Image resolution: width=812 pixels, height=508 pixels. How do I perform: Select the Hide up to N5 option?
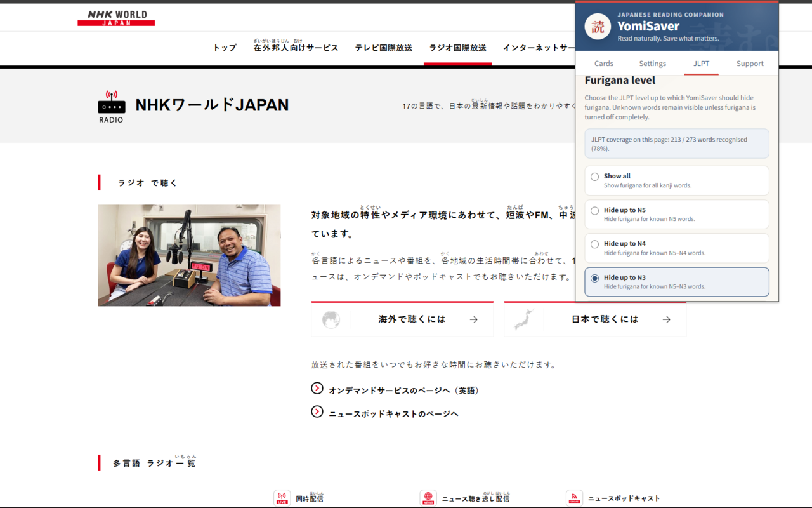tap(677, 214)
